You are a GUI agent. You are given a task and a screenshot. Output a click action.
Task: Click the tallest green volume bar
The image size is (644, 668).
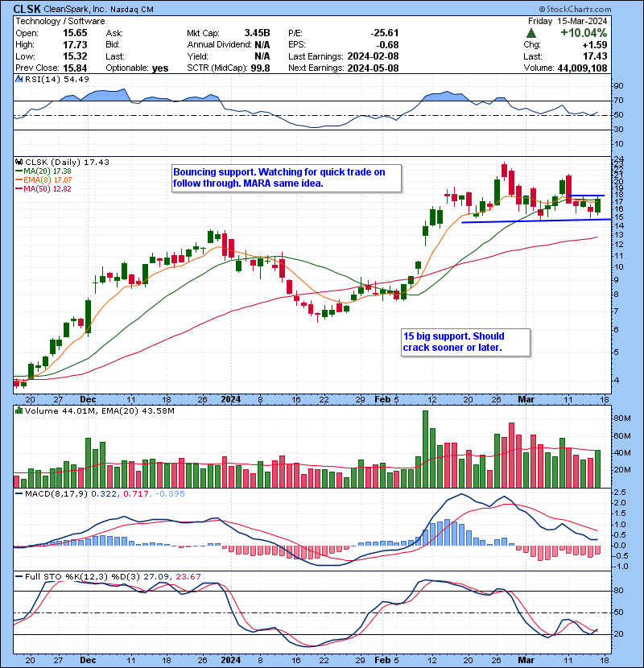(x=425, y=449)
